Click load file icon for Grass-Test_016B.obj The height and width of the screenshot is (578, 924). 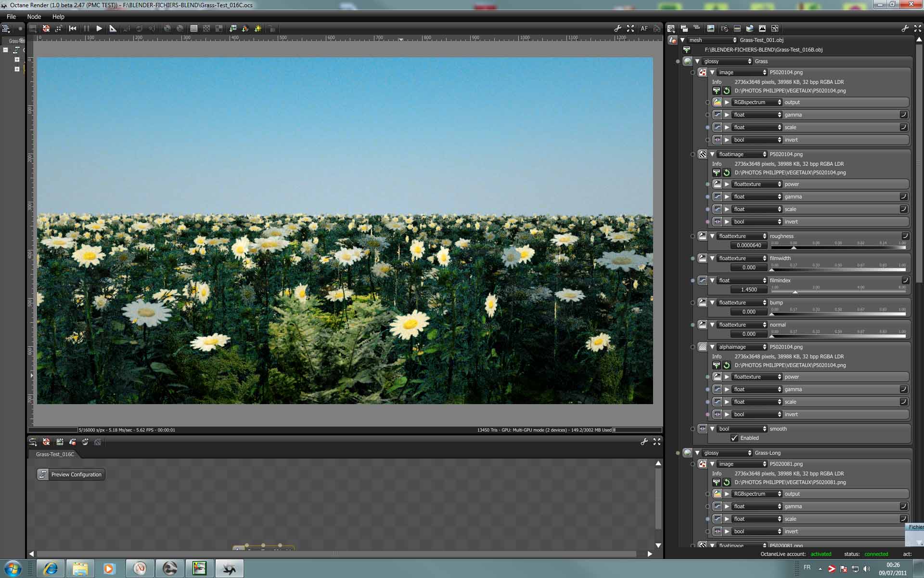(x=687, y=50)
